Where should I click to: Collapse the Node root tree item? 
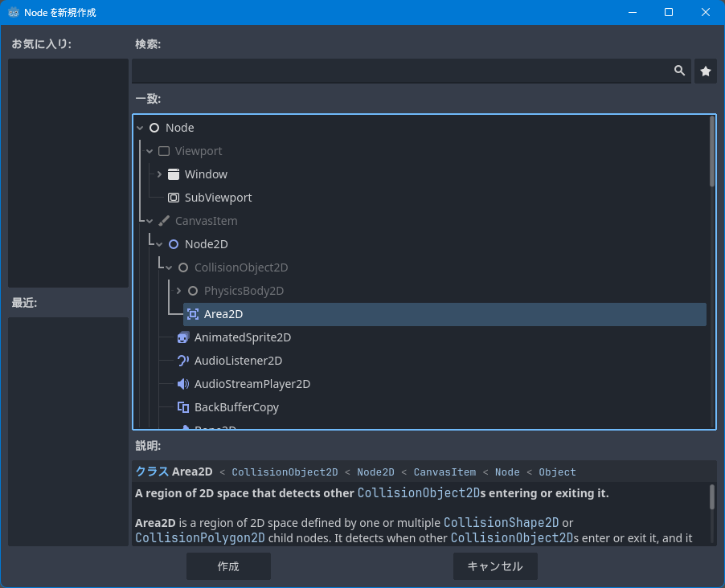140,128
